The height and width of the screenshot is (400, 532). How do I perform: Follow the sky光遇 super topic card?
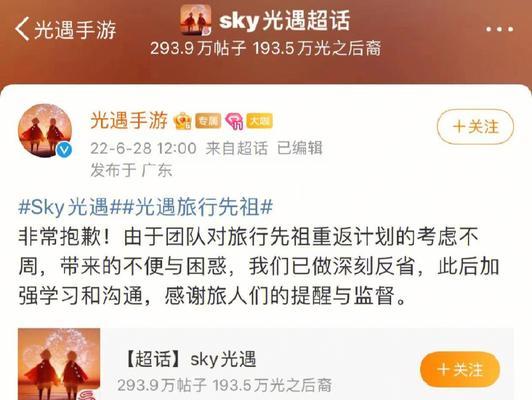pyautogui.click(x=460, y=369)
